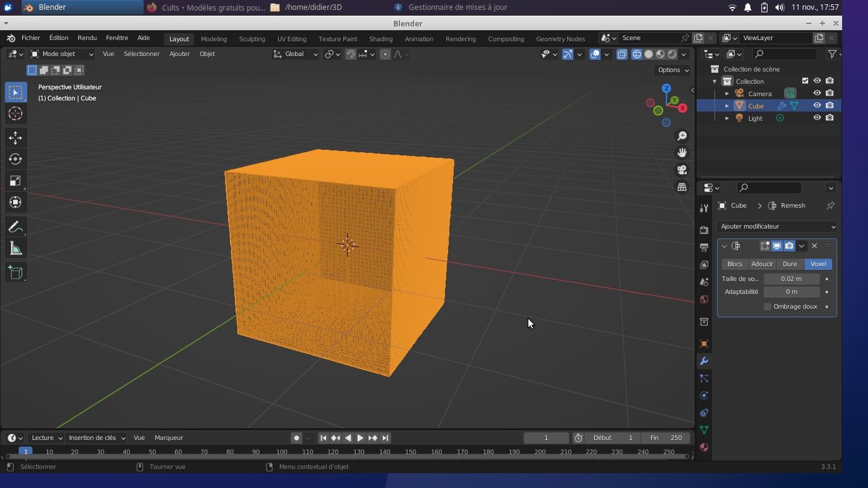Toggle camera view in viewport
Viewport: 868px width, 488px height.
tap(682, 169)
